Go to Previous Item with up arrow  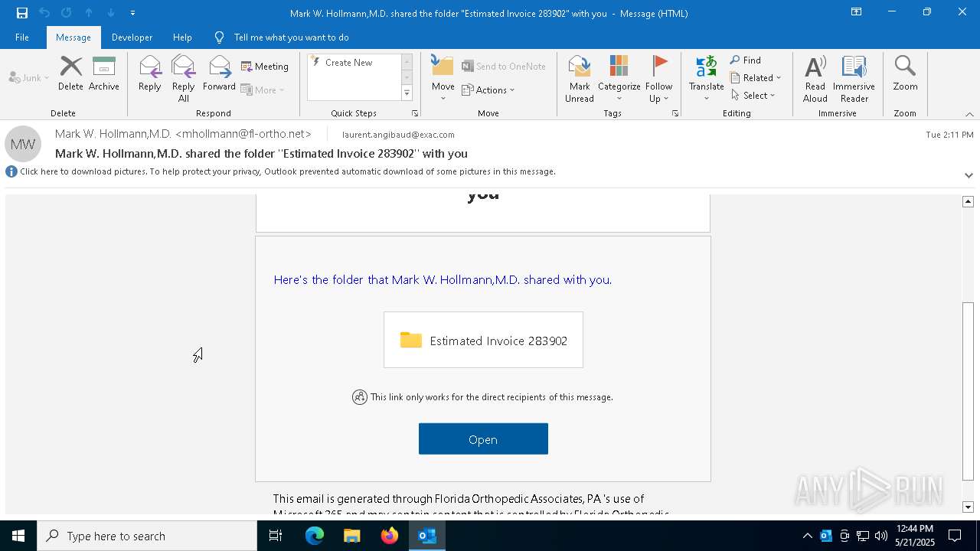pyautogui.click(x=89, y=13)
